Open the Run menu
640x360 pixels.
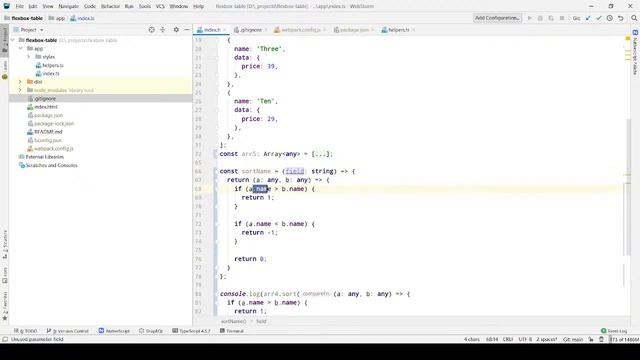pos(129,7)
